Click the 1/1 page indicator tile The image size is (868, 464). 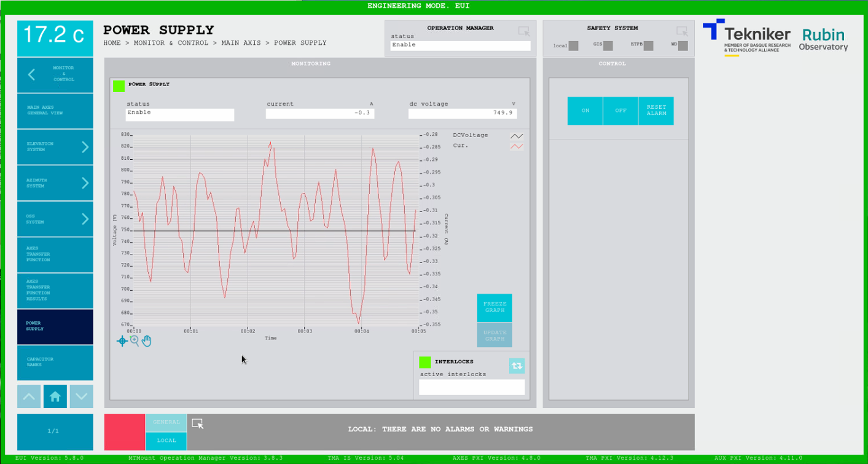point(55,432)
